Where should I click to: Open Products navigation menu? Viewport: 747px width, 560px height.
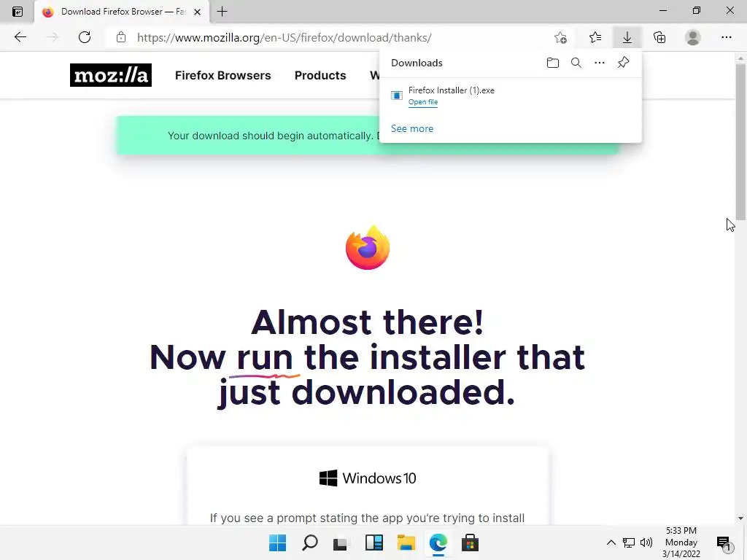(320, 75)
